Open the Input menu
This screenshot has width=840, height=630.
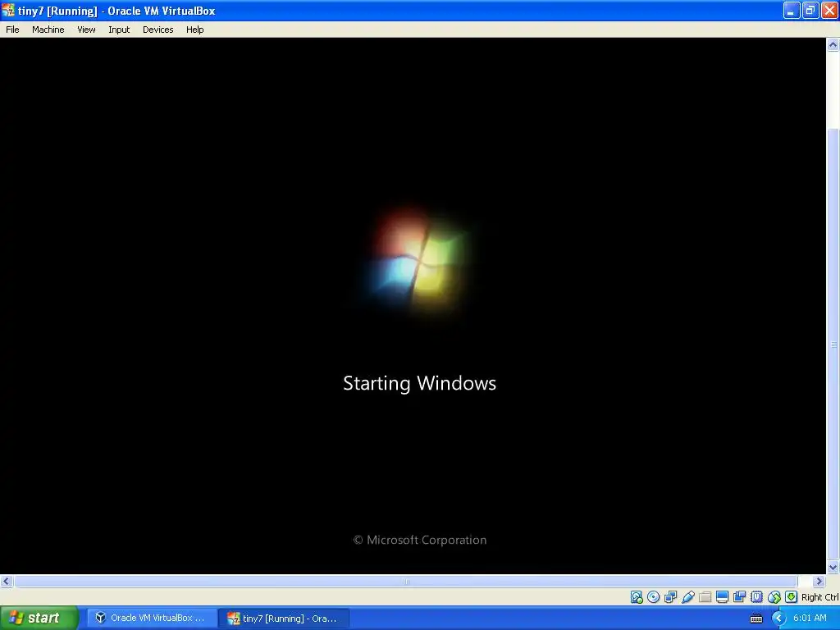(x=119, y=30)
